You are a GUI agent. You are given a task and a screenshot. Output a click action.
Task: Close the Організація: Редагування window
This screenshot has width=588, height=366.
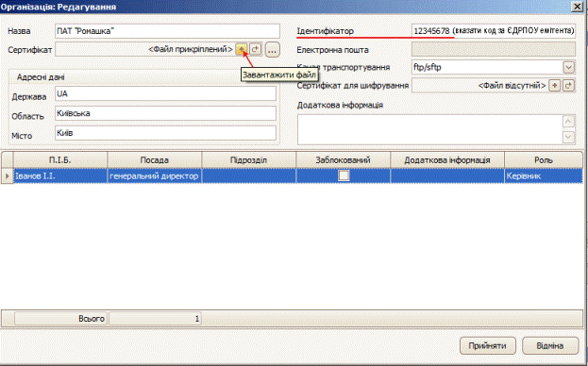(x=577, y=7)
